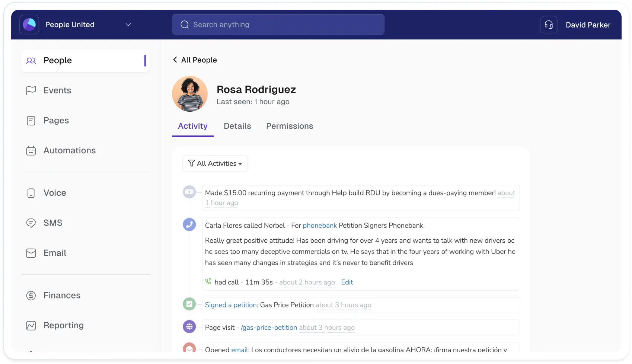Screen dimensions: 632x364
Task: Click the Voice phone icon in sidebar
Action: 31,193
